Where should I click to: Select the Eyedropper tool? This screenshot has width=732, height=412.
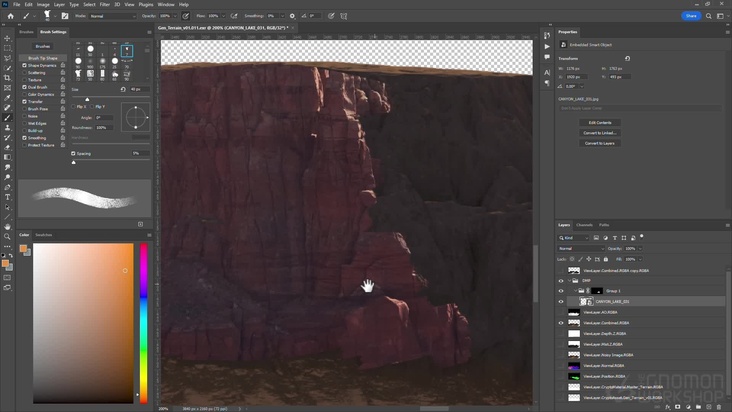click(7, 98)
